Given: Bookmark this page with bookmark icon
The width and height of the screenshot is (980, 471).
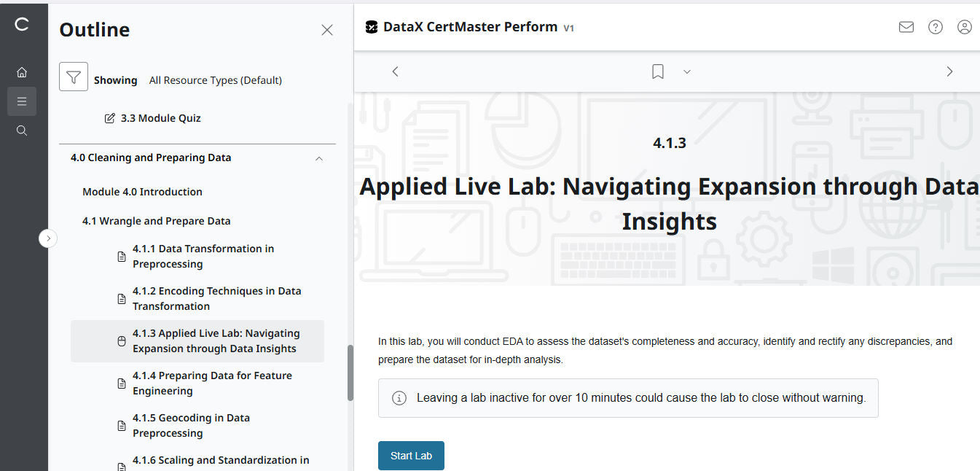Looking at the screenshot, I should (x=657, y=71).
